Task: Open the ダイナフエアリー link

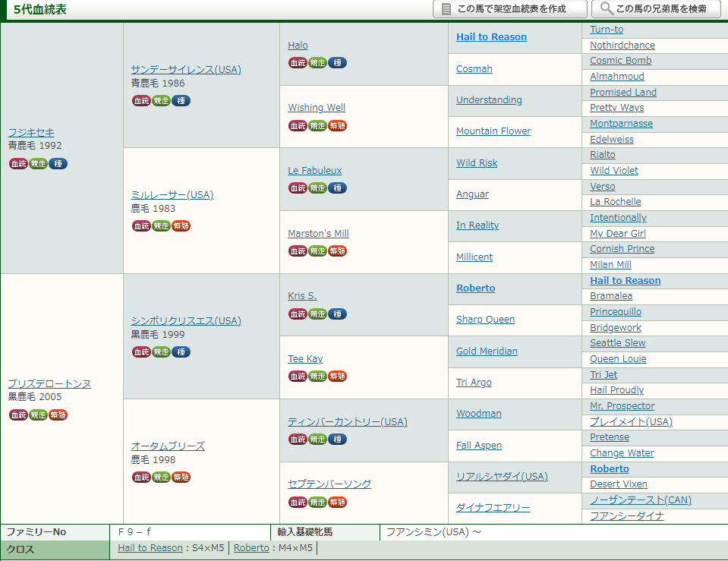Action: point(493,508)
